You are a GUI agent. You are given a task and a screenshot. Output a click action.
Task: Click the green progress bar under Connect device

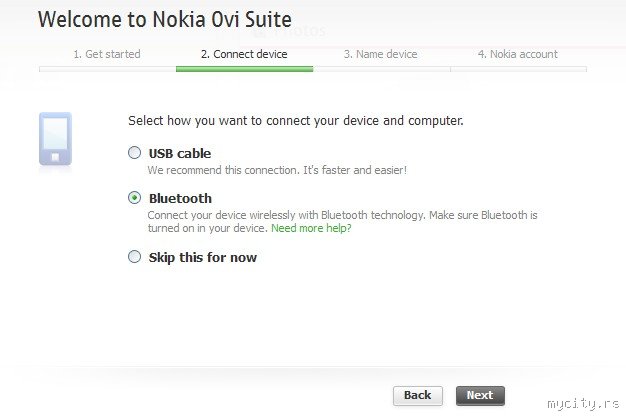click(244, 69)
